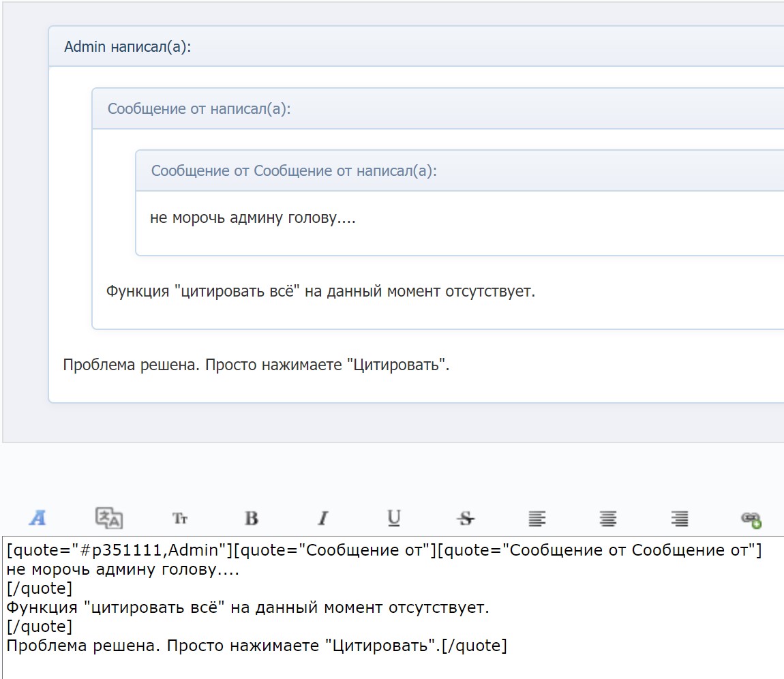Click the transliteration icon in toolbar
Screen dimensions: 784x679
click(109, 518)
